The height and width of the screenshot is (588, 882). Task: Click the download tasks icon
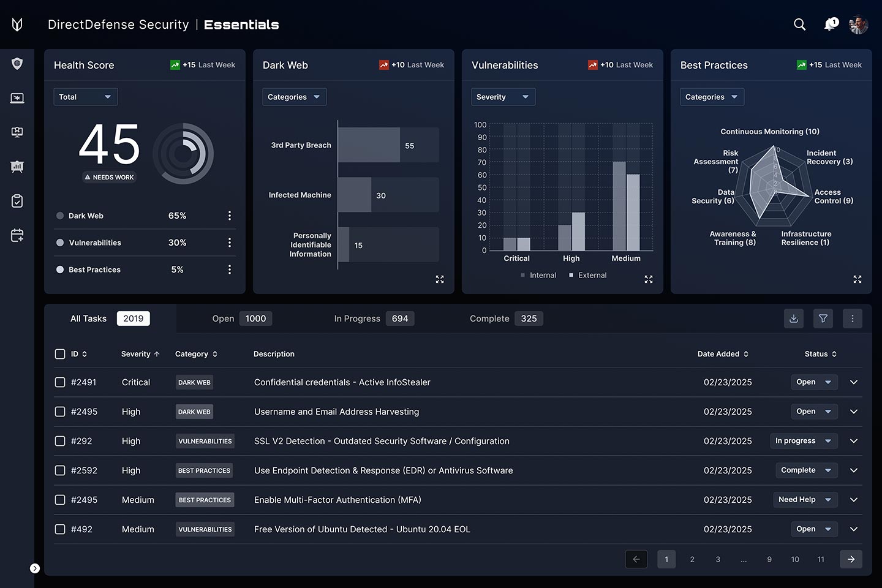point(794,318)
